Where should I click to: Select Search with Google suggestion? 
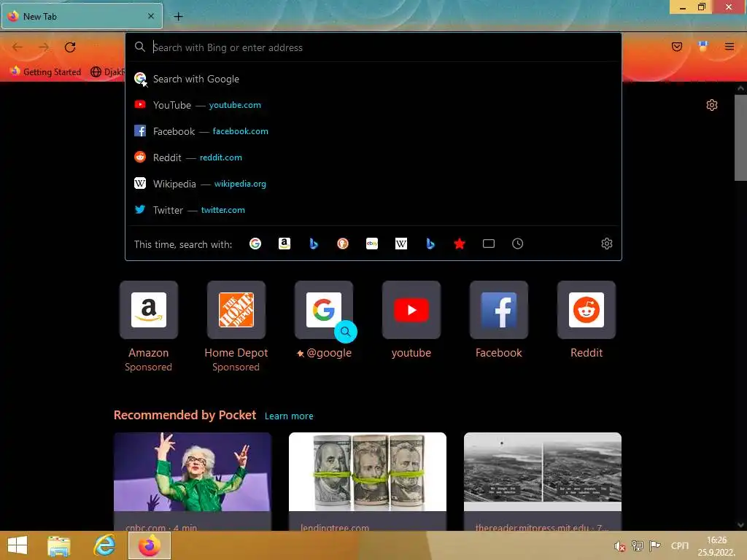click(x=373, y=79)
